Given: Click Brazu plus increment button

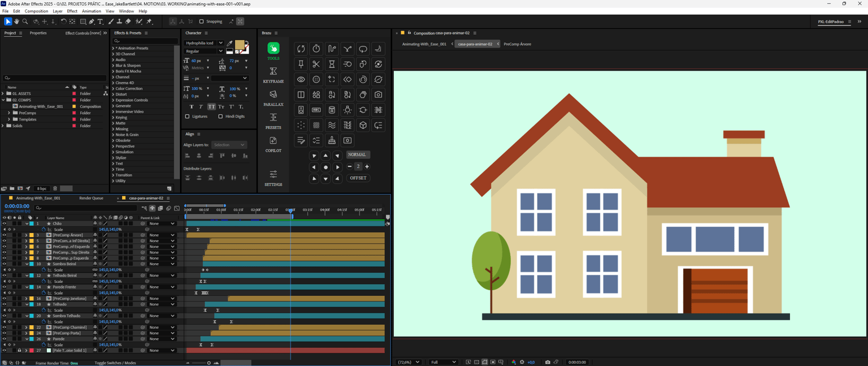Looking at the screenshot, I should point(367,167).
